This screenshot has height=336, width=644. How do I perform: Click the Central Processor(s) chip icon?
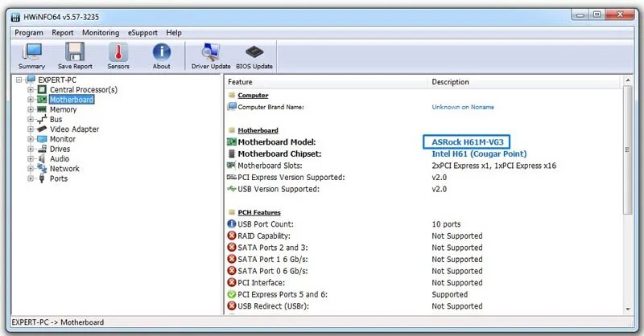[x=42, y=89]
